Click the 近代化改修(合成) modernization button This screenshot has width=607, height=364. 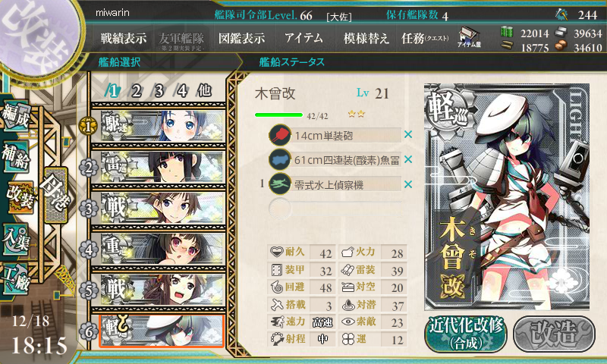click(x=466, y=334)
